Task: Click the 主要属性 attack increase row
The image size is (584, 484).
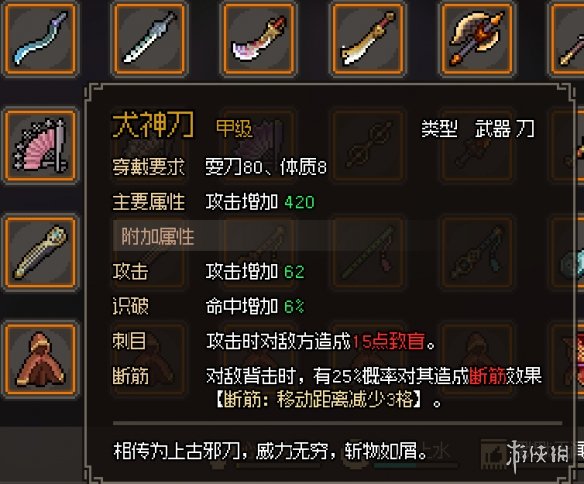Action: (x=213, y=202)
